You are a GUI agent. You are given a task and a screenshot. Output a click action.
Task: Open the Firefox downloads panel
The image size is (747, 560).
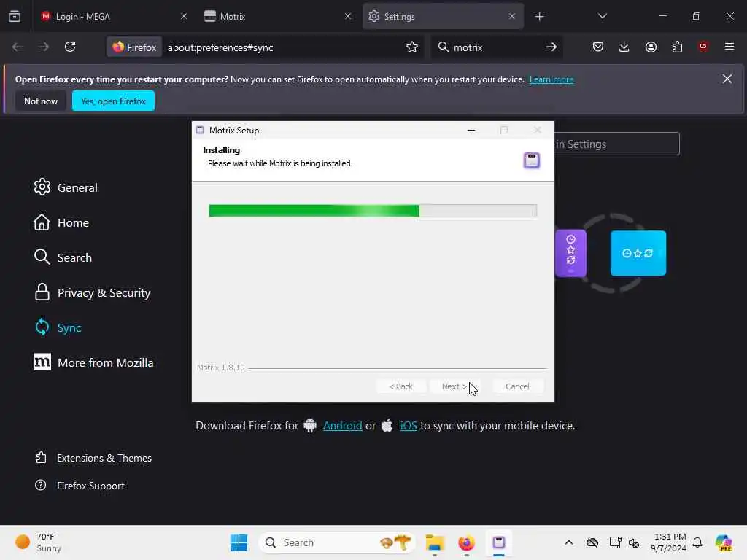pos(624,47)
